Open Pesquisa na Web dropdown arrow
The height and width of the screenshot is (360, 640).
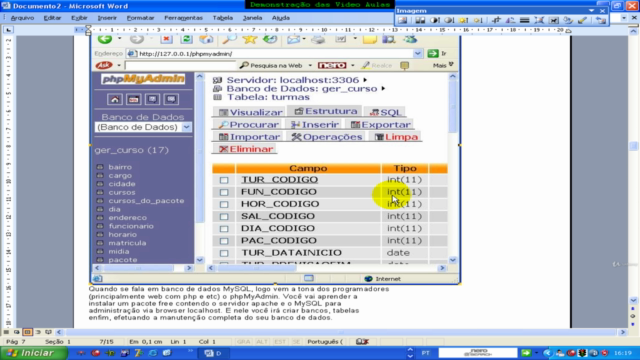310,66
